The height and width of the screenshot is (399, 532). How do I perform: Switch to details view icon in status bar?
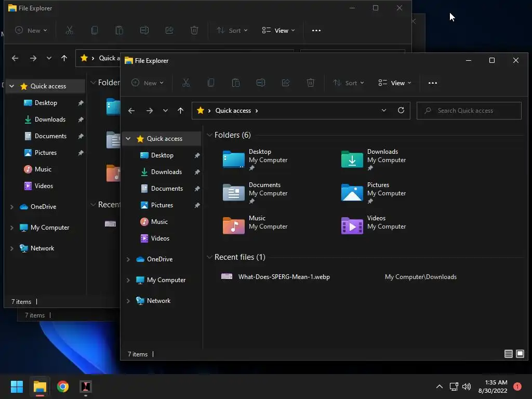point(508,354)
